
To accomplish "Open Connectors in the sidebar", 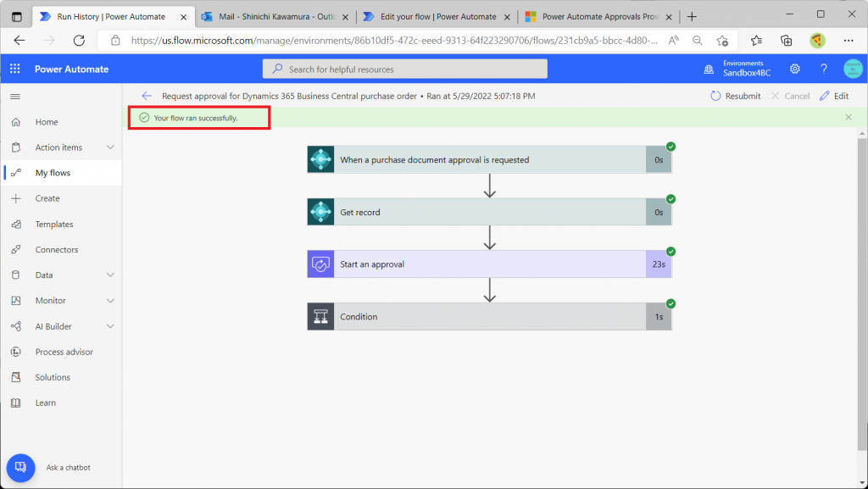I will tap(61, 249).
